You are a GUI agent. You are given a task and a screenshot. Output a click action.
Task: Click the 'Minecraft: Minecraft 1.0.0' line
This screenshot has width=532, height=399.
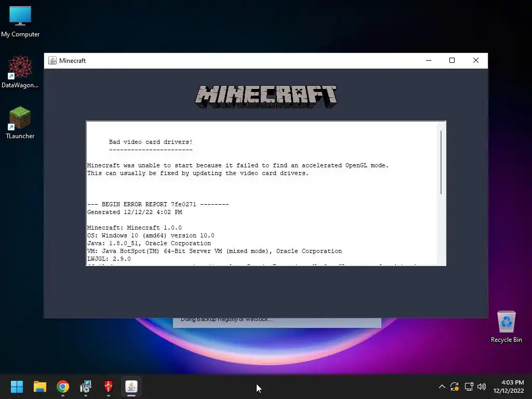pos(135,228)
